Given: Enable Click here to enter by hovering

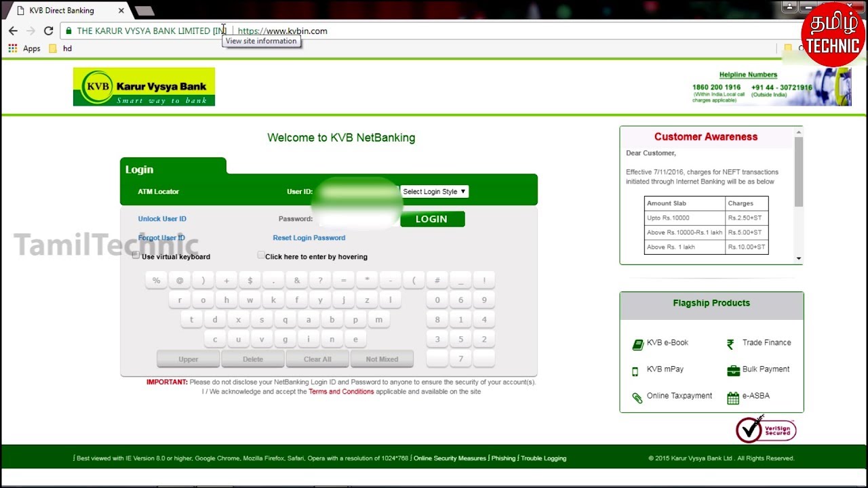Looking at the screenshot, I should (x=261, y=256).
